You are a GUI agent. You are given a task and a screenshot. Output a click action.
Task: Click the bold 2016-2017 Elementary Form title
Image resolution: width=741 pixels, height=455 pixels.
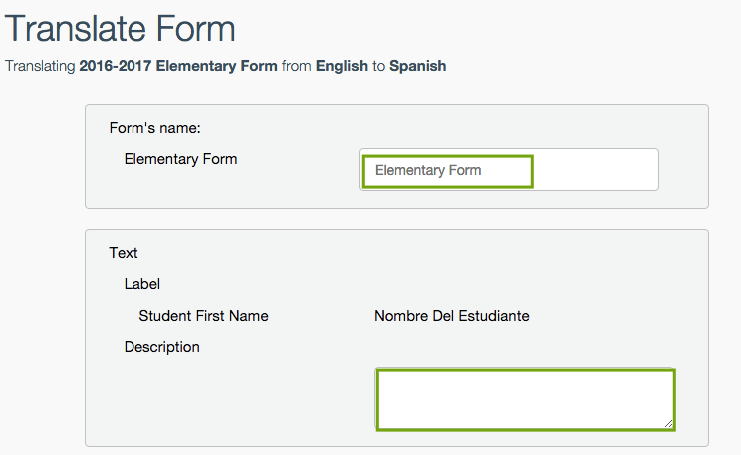click(179, 66)
